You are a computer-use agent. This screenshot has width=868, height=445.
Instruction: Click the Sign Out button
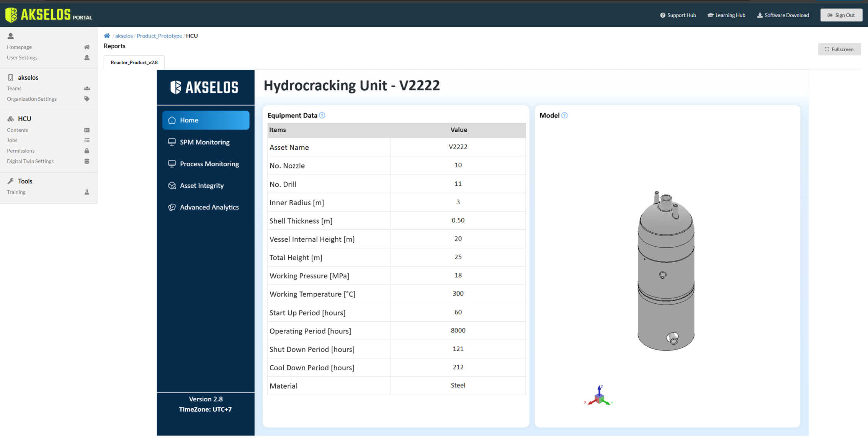(841, 15)
